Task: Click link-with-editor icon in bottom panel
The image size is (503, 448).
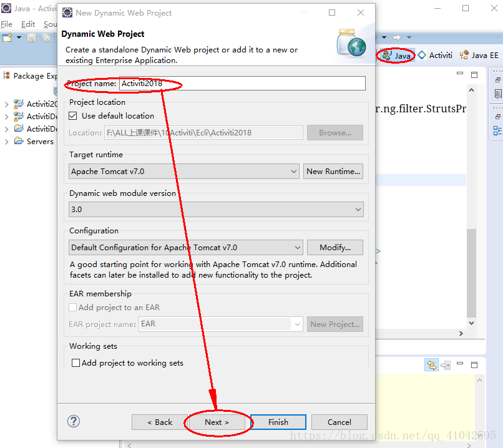Action: [x=431, y=365]
